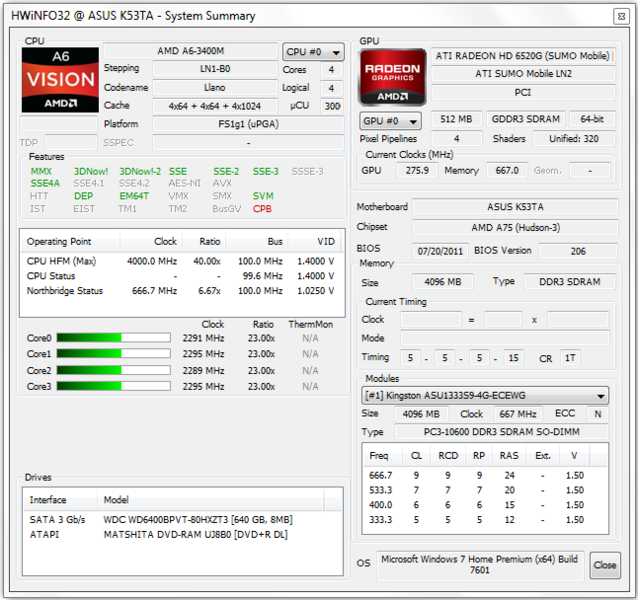
Task: Click the 64-bit bus width field
Action: pos(592,119)
